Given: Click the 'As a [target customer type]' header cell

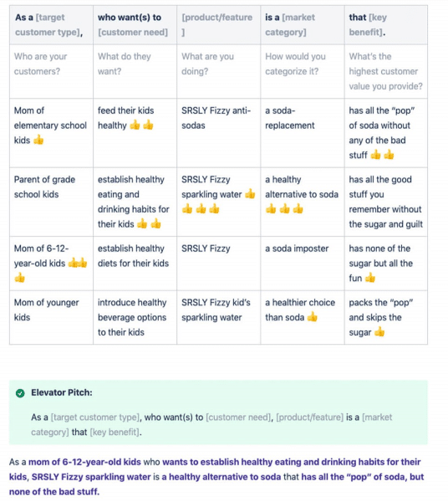Looking at the screenshot, I should click(52, 24).
